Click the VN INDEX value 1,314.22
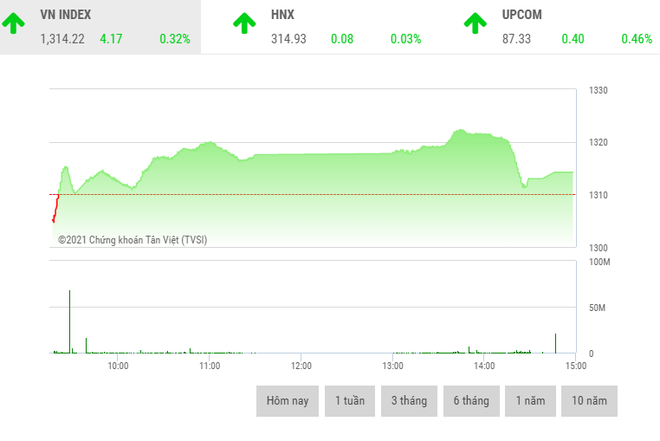This screenshot has height=441, width=660. coord(62,39)
